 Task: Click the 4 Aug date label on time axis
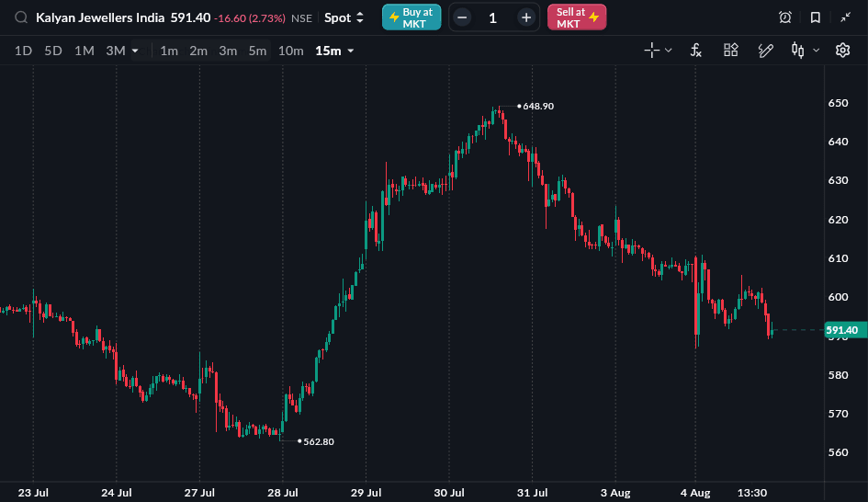(695, 493)
